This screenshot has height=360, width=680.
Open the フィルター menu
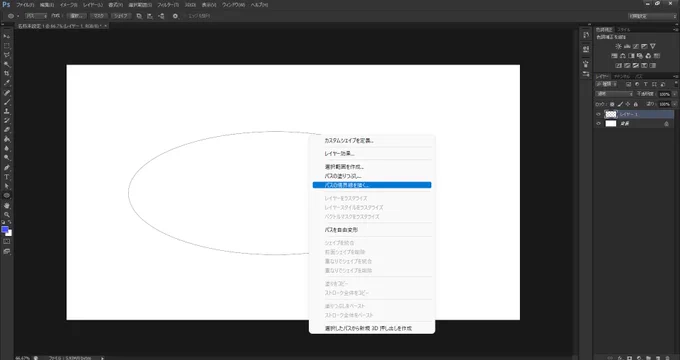168,5
